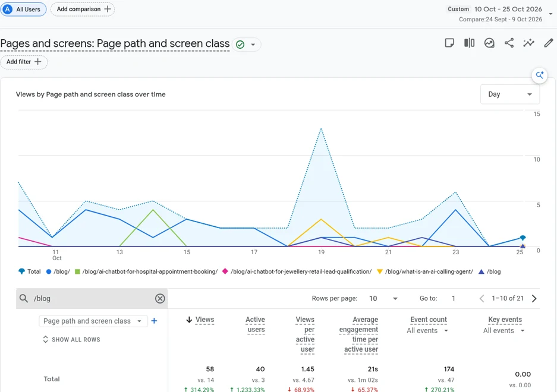Open the report notes icon

pos(449,43)
